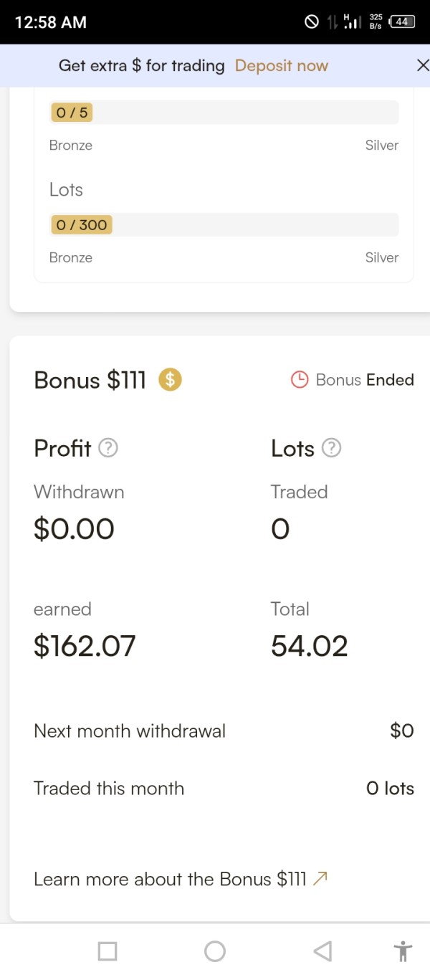Tap the earned $162.07 amount

[x=85, y=646]
